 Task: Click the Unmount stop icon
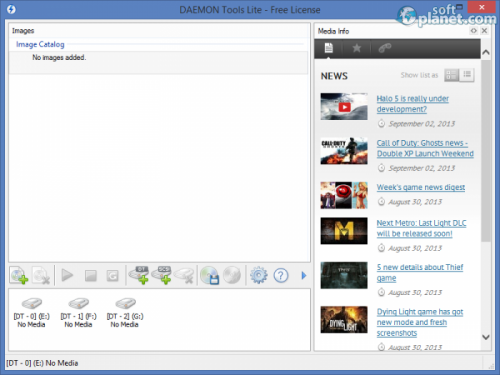pyautogui.click(x=90, y=276)
